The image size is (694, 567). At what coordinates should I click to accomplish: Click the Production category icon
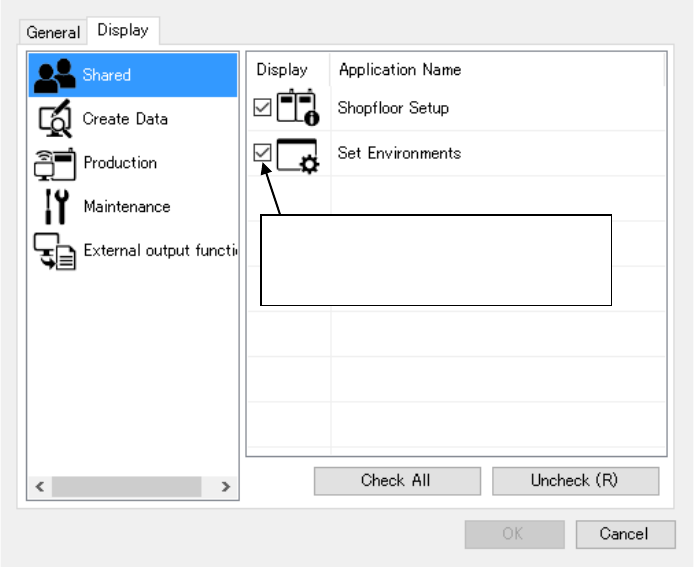55,165
